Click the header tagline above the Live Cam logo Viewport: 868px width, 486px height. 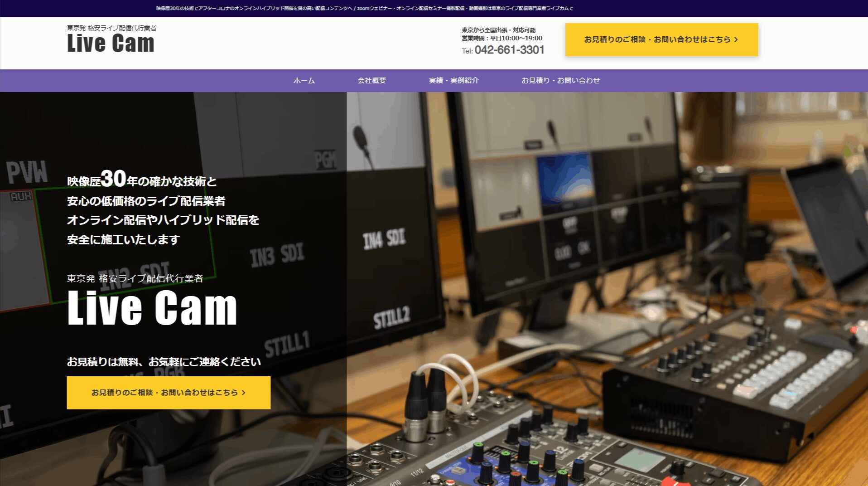[111, 28]
